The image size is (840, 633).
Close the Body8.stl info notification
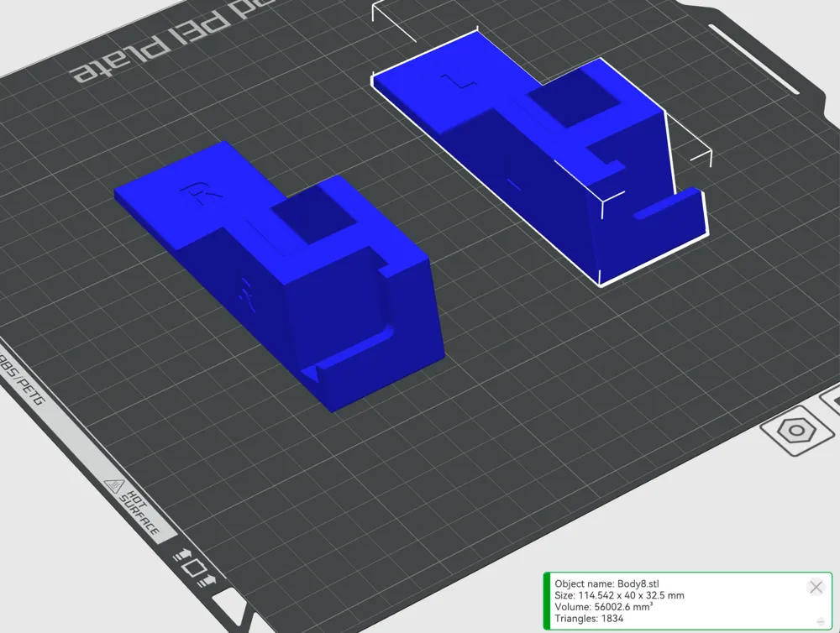click(x=815, y=587)
